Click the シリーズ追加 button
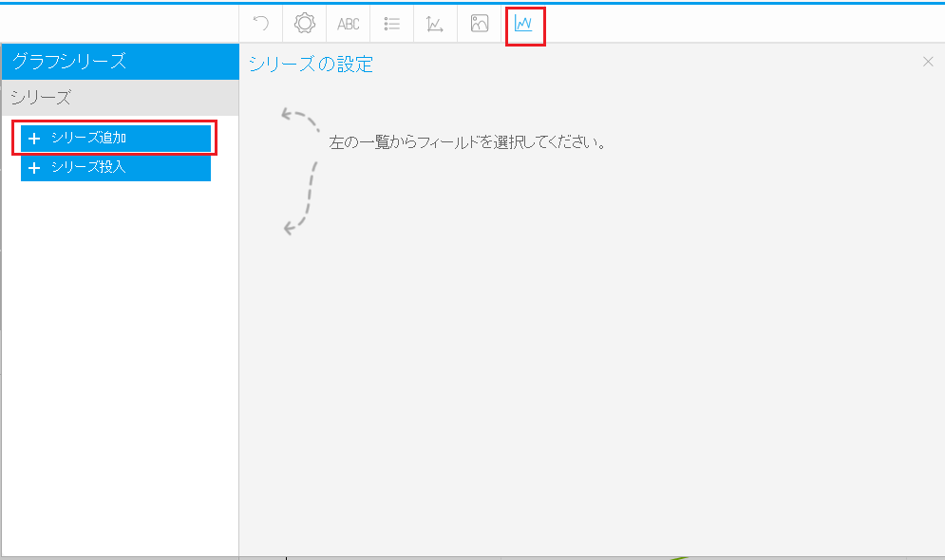The height and width of the screenshot is (560, 945). 116,138
